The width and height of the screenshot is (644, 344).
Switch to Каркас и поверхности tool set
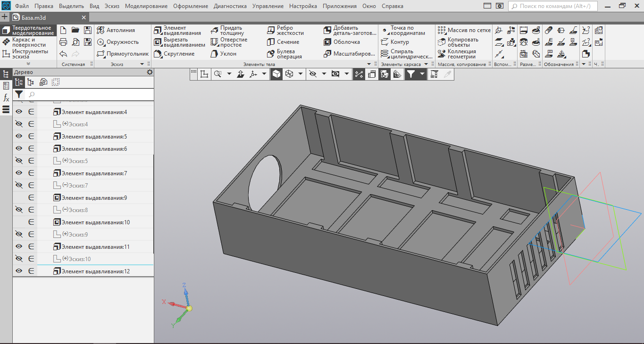28,42
